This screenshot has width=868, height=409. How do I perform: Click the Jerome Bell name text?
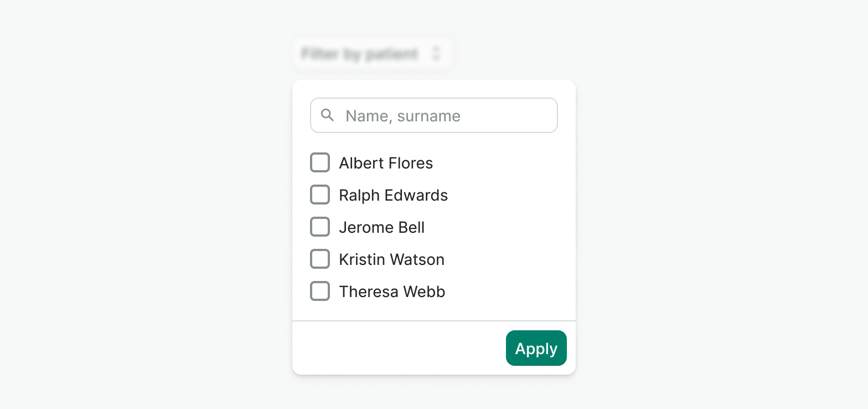click(381, 227)
